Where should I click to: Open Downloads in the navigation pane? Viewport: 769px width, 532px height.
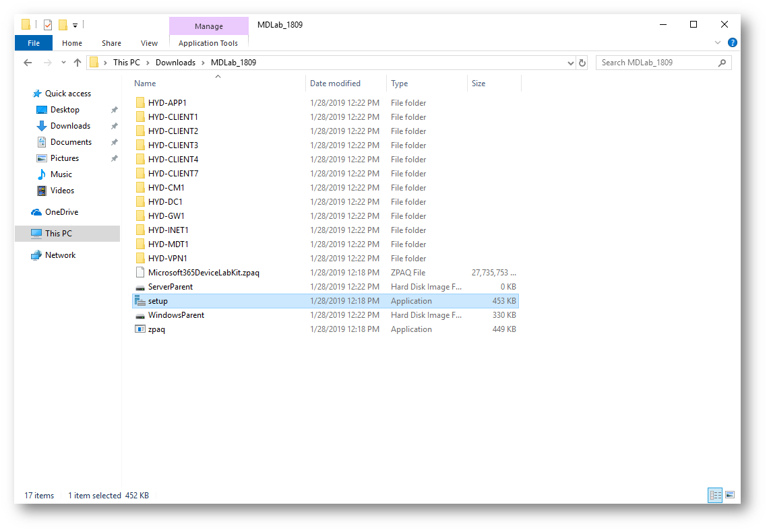coord(70,126)
